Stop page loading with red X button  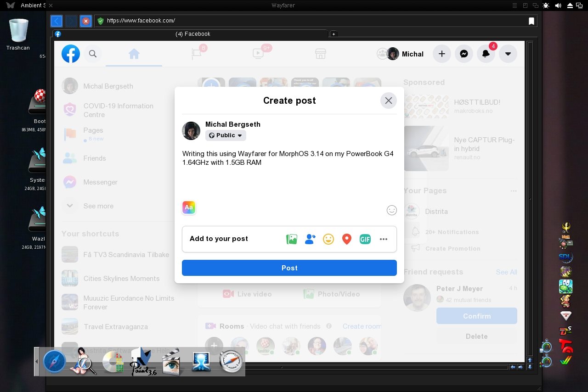click(85, 21)
